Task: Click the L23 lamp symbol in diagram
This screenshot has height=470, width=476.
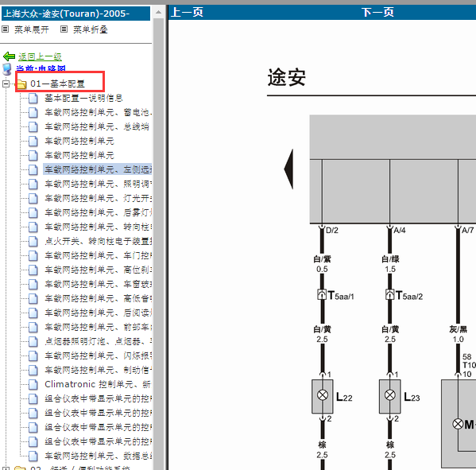Action: pyautogui.click(x=390, y=395)
